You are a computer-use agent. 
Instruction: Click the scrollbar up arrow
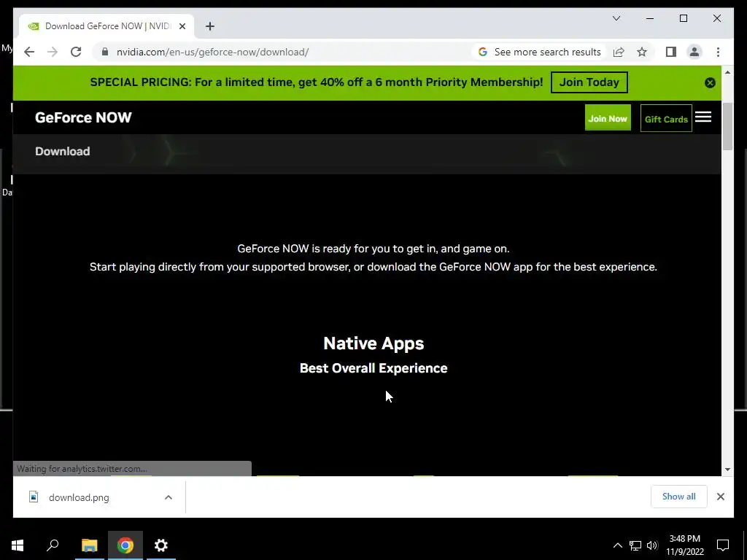coord(727,72)
